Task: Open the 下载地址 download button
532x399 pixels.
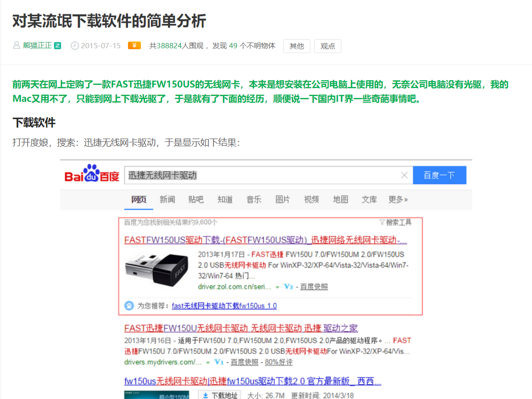Action: 220,395
